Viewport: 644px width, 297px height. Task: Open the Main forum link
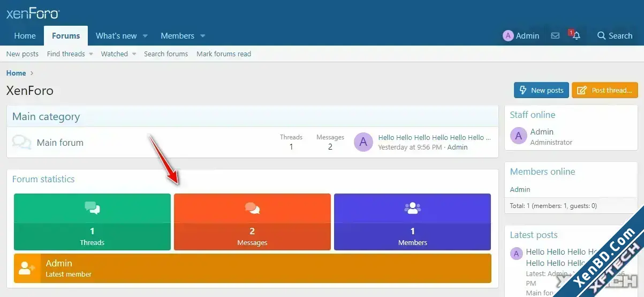pyautogui.click(x=60, y=143)
